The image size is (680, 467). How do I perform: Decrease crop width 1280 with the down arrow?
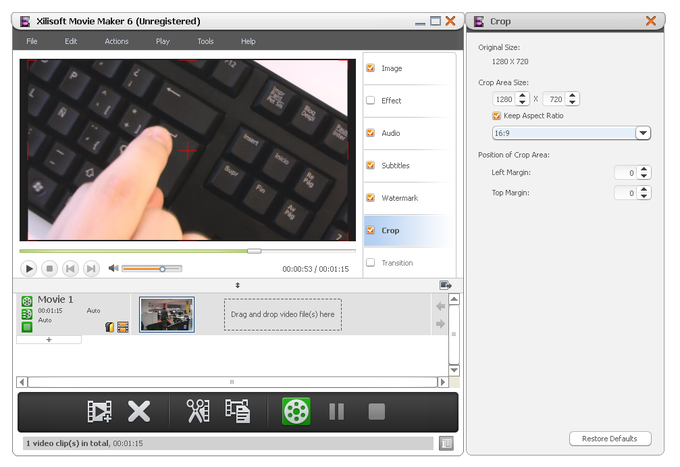click(x=522, y=102)
